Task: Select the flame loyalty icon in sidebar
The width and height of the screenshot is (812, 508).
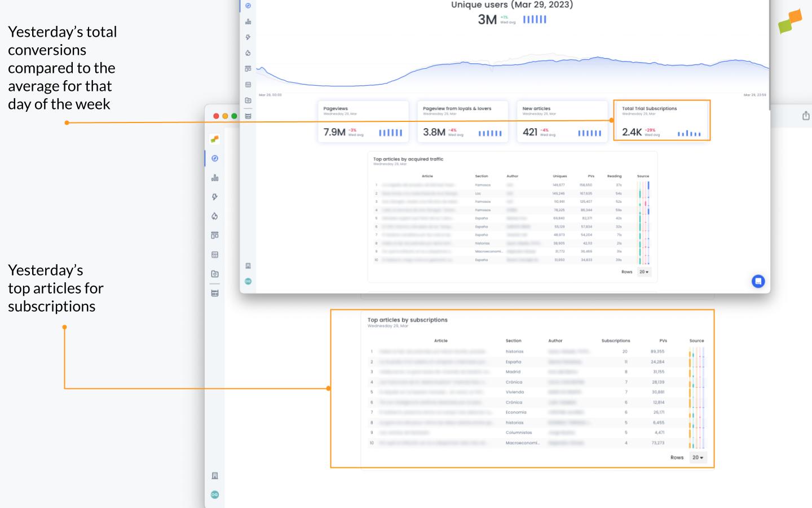Action: pyautogui.click(x=214, y=216)
